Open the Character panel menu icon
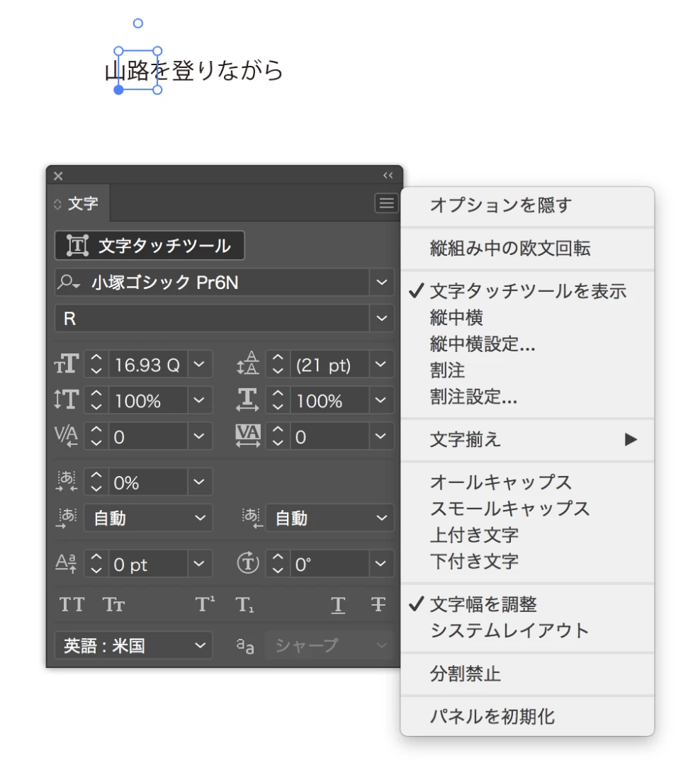 pos(387,203)
